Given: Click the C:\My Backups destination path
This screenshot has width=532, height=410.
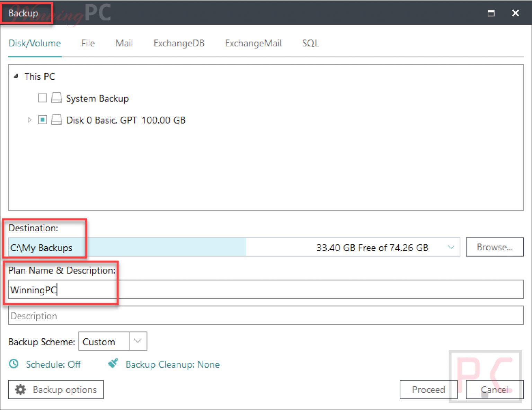Looking at the screenshot, I should pos(41,248).
